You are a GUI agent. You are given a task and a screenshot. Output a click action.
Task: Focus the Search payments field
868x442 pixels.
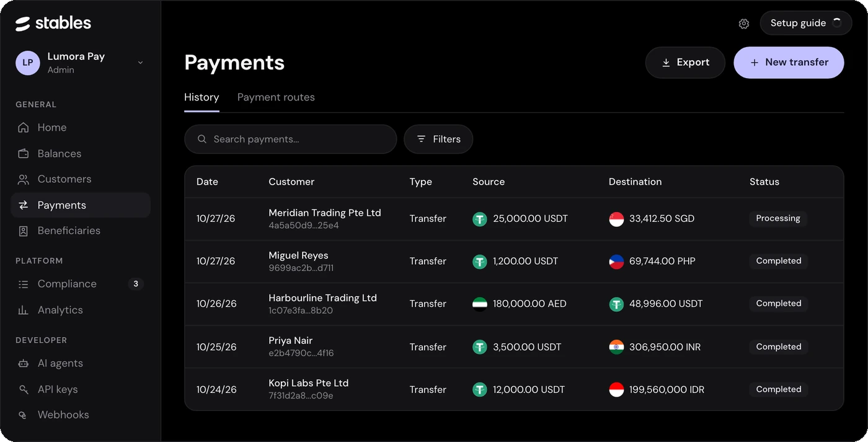point(290,139)
